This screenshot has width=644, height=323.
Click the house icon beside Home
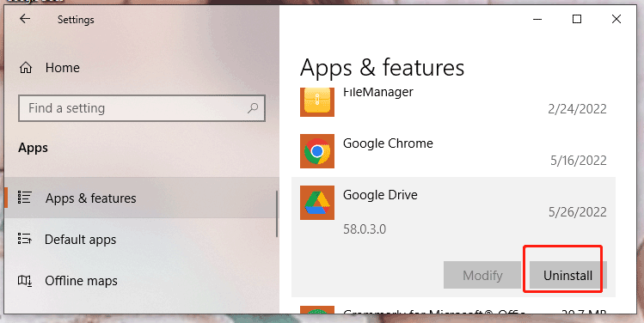pyautogui.click(x=26, y=68)
